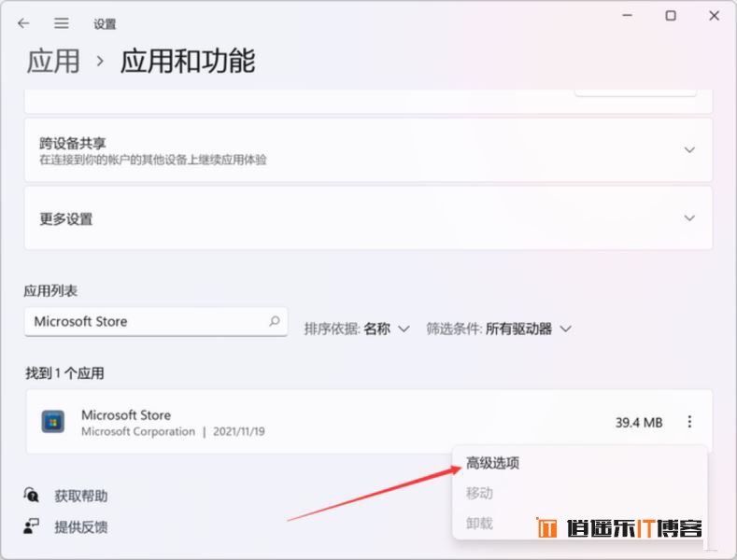Click the Get help icon
Viewport: 737px width, 560px height.
[x=31, y=496]
